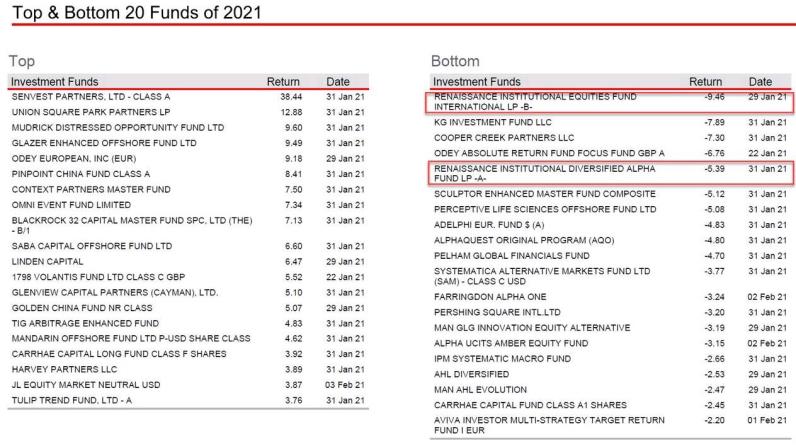Image resolution: width=796 pixels, height=446 pixels.
Task: Select 'COOPER CREEK PARTNERS LLC'
Action: (x=504, y=138)
